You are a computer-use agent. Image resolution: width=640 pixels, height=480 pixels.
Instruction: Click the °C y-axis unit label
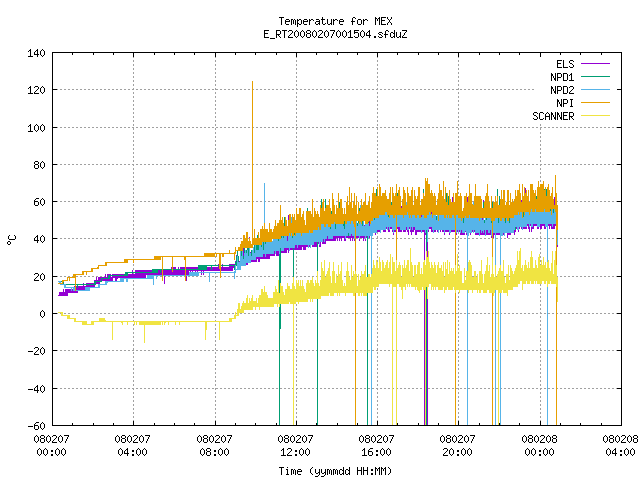click(11, 240)
